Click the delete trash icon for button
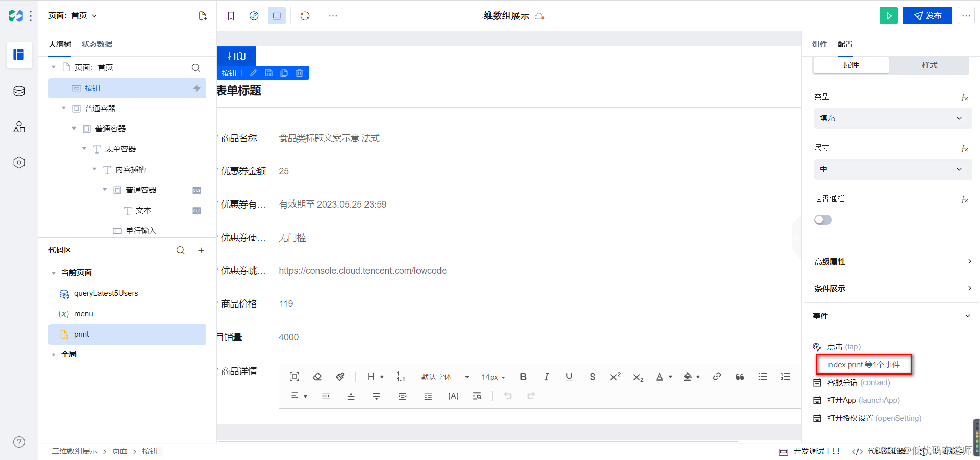Screen dimensions: 980x460 click(x=299, y=73)
